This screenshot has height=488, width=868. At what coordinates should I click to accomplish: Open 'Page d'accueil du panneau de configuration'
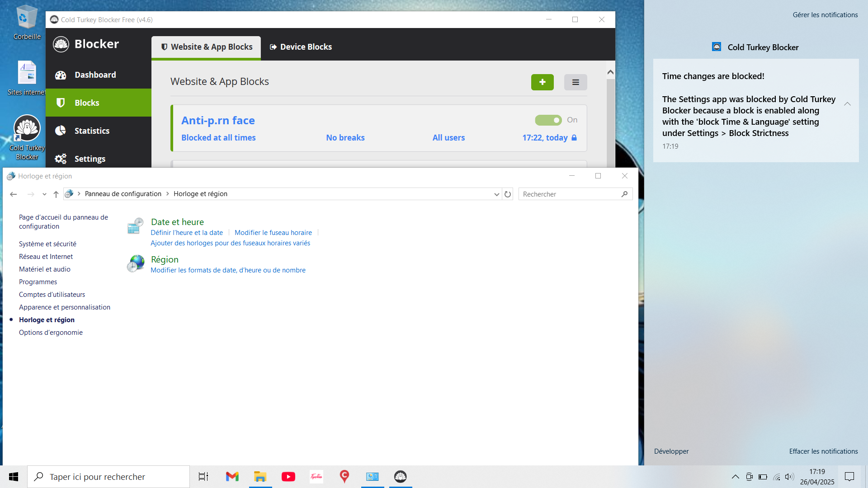tap(63, 222)
